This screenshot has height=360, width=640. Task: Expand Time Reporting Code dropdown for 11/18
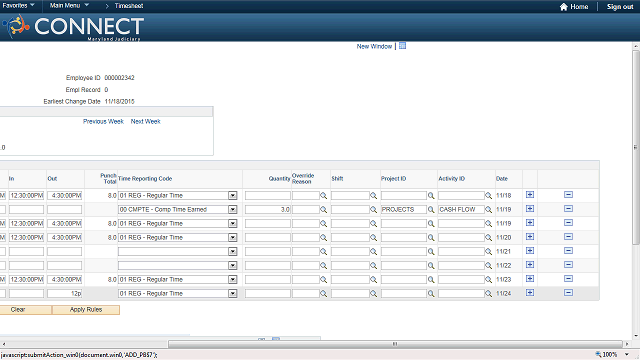(x=233, y=196)
